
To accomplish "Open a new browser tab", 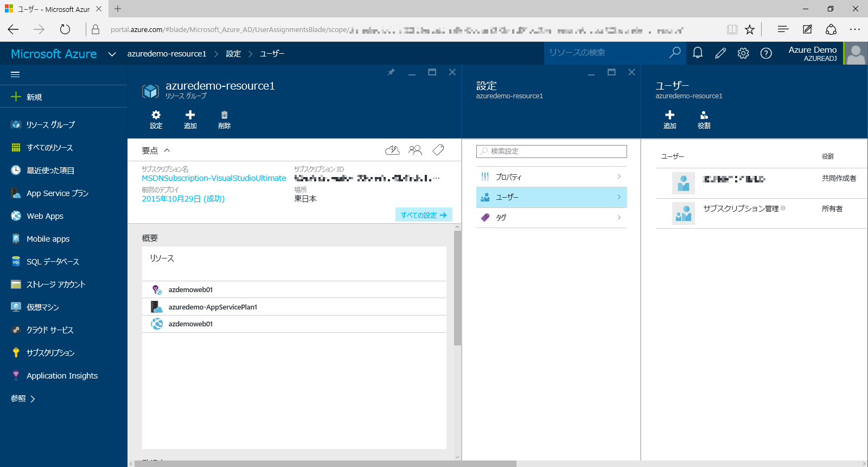I will click(x=118, y=9).
